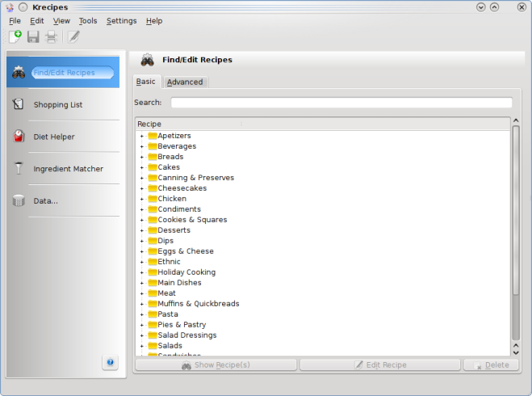Open the Shopping List icon in sidebar
This screenshot has height=396, width=532.
coord(18,104)
